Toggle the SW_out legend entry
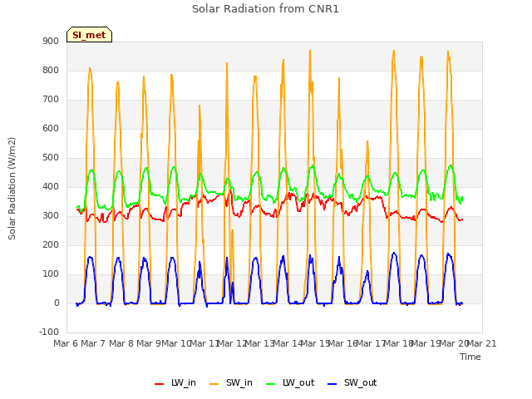 (x=352, y=382)
